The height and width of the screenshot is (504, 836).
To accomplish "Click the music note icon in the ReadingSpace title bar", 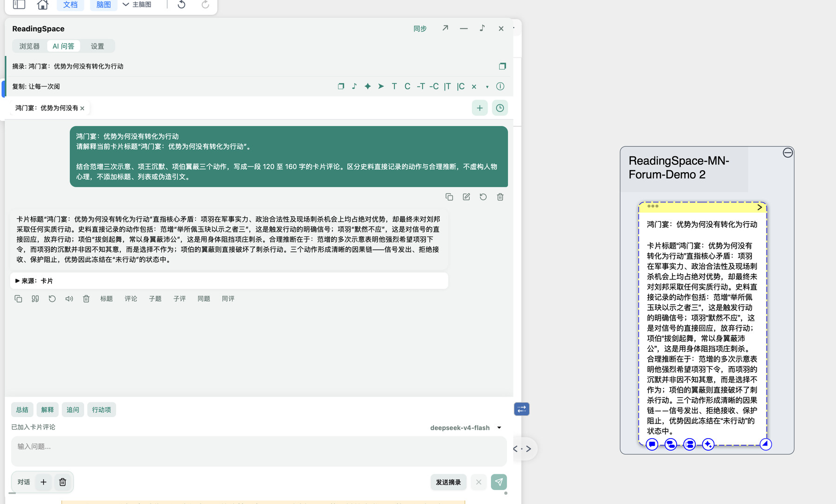I will point(482,28).
